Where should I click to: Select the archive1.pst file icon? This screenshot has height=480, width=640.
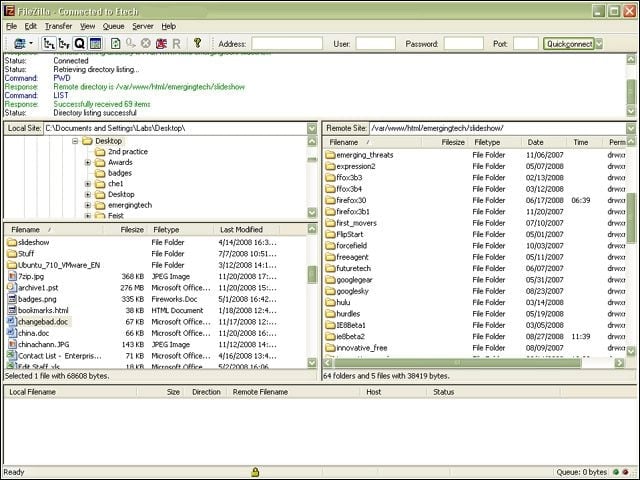pyautogui.click(x=12, y=287)
